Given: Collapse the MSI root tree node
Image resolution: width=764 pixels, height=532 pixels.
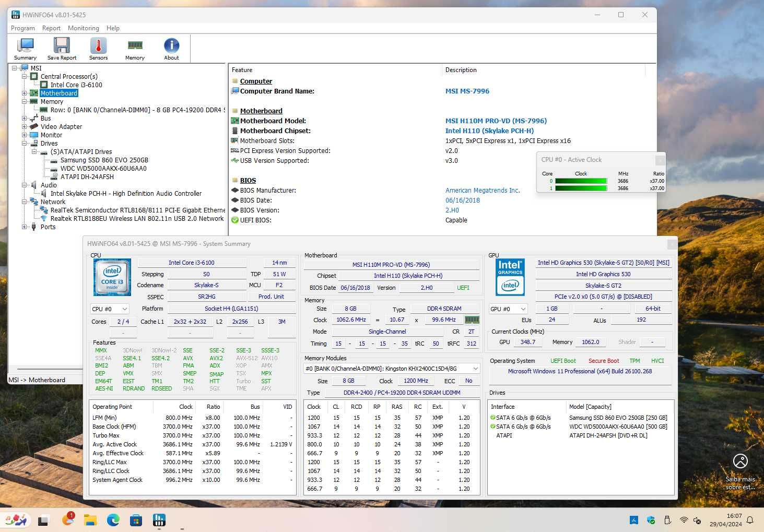Looking at the screenshot, I should pos(15,68).
